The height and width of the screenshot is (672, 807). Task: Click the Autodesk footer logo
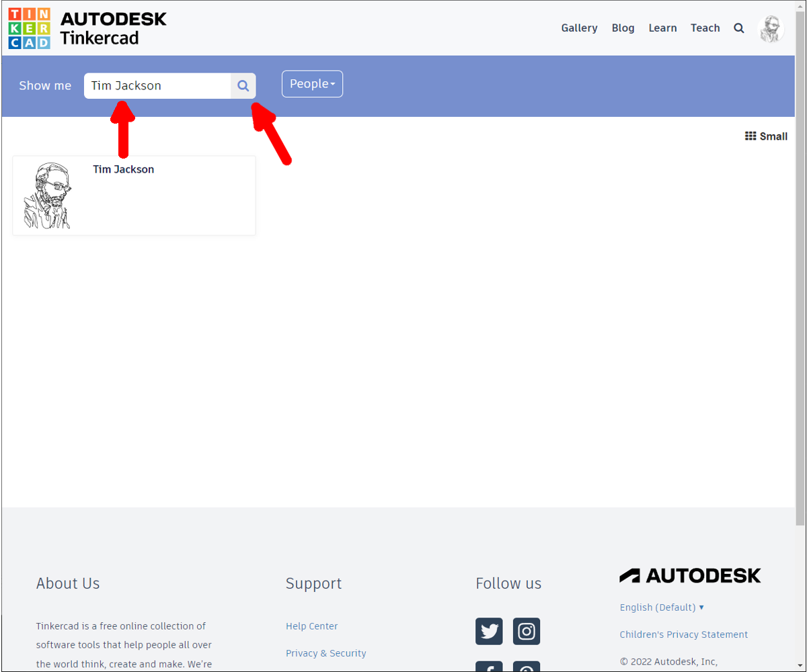click(690, 575)
